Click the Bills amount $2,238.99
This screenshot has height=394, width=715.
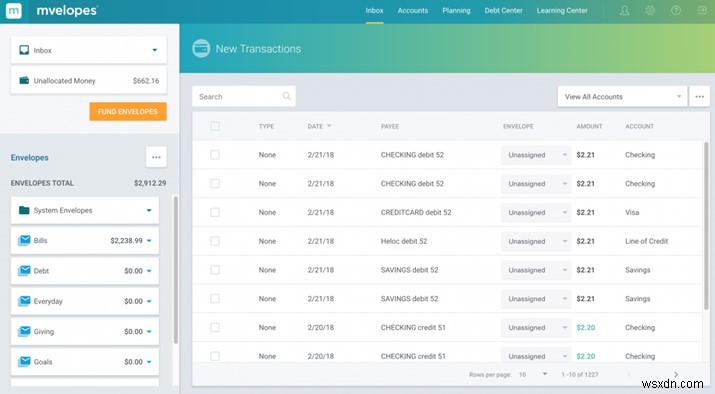click(126, 240)
